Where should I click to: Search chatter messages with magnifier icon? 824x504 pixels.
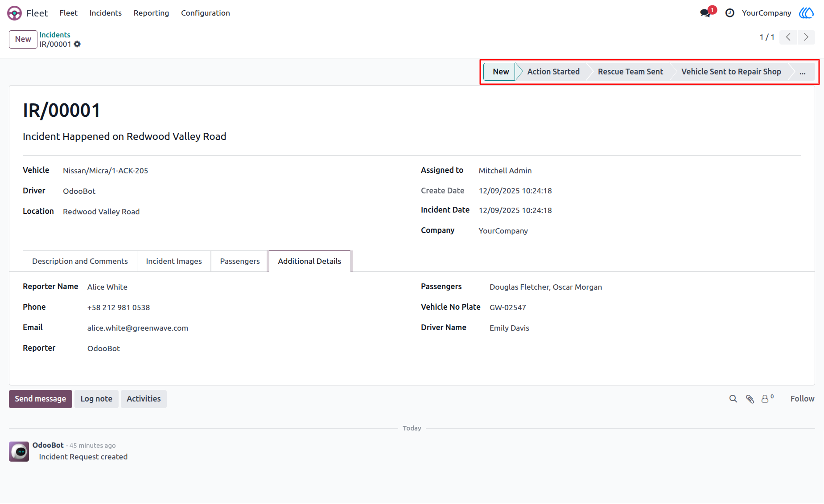(x=733, y=399)
